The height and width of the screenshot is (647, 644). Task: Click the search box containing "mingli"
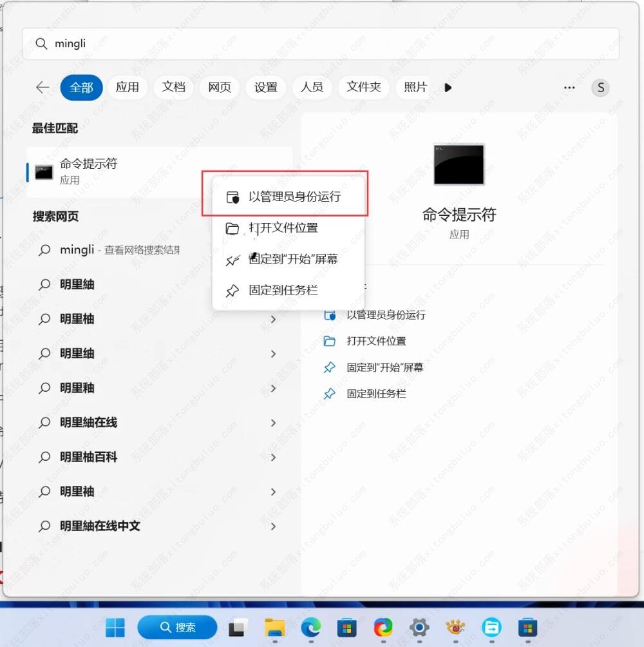(x=321, y=44)
